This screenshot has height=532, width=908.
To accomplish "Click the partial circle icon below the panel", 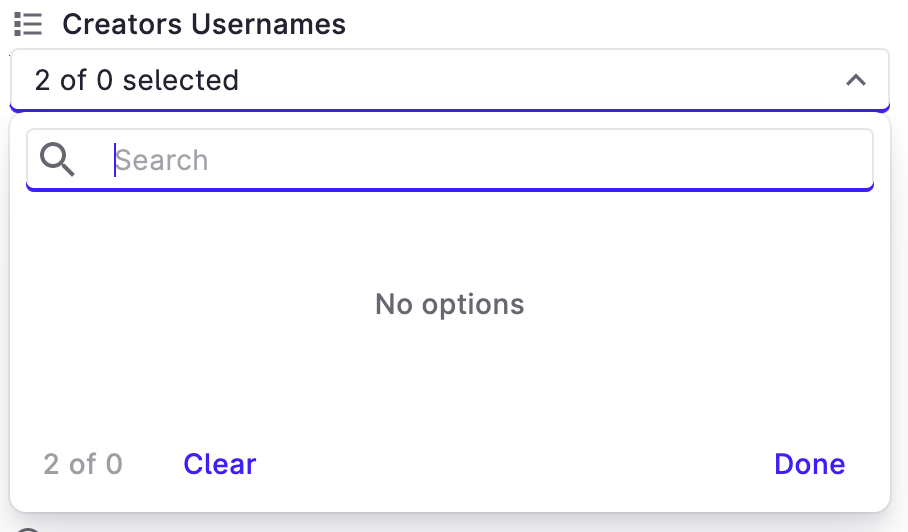I will click(x=28, y=528).
